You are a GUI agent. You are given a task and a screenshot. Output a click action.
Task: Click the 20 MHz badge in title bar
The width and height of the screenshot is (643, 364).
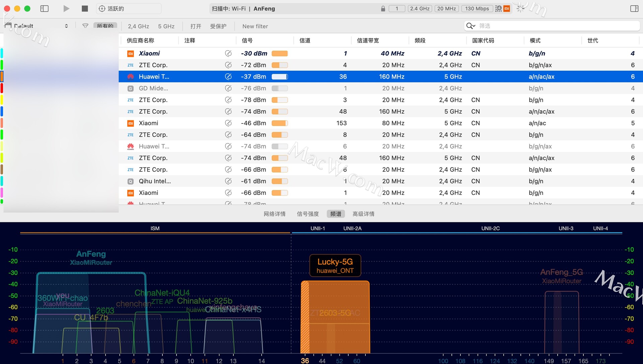(446, 9)
